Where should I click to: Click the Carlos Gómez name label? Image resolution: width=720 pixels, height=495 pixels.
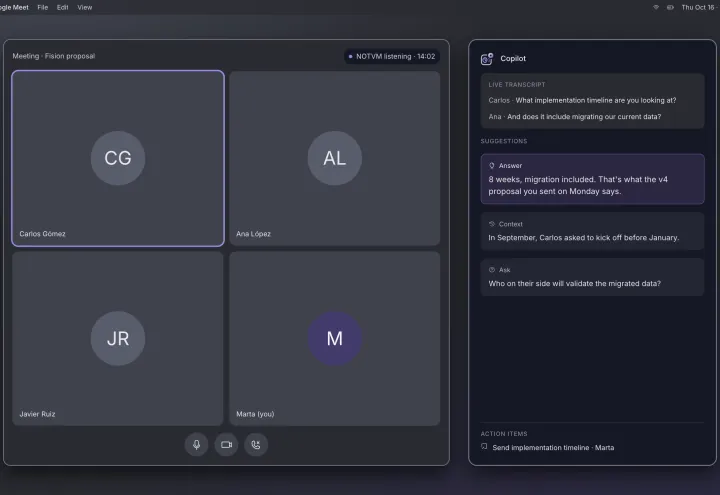point(42,234)
